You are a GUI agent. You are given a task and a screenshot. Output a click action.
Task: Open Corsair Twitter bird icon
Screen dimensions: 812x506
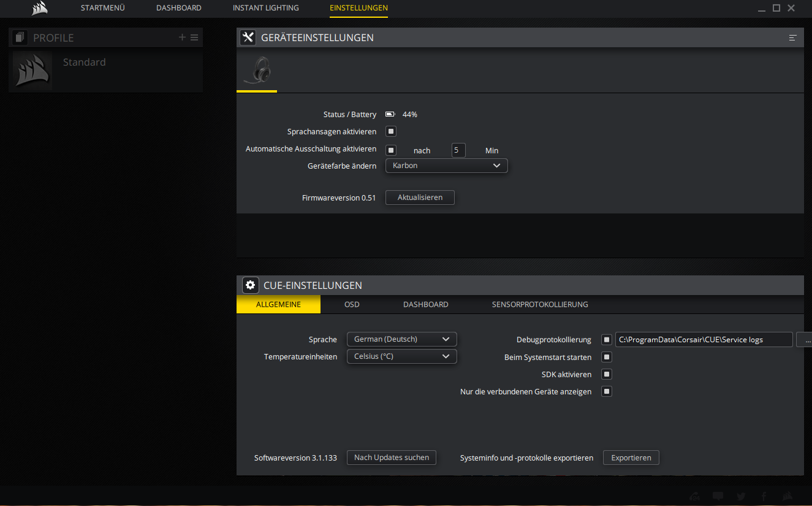coord(741,496)
